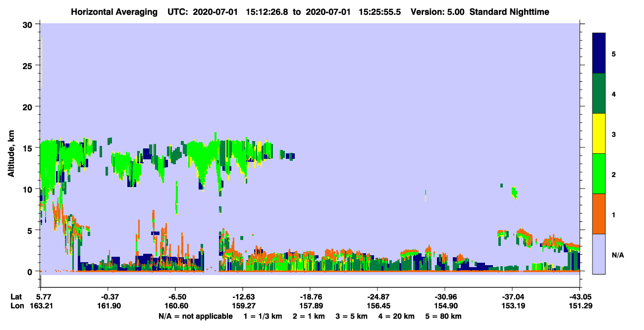
Task: Click the 'Lat' row label
Action: tap(16, 297)
